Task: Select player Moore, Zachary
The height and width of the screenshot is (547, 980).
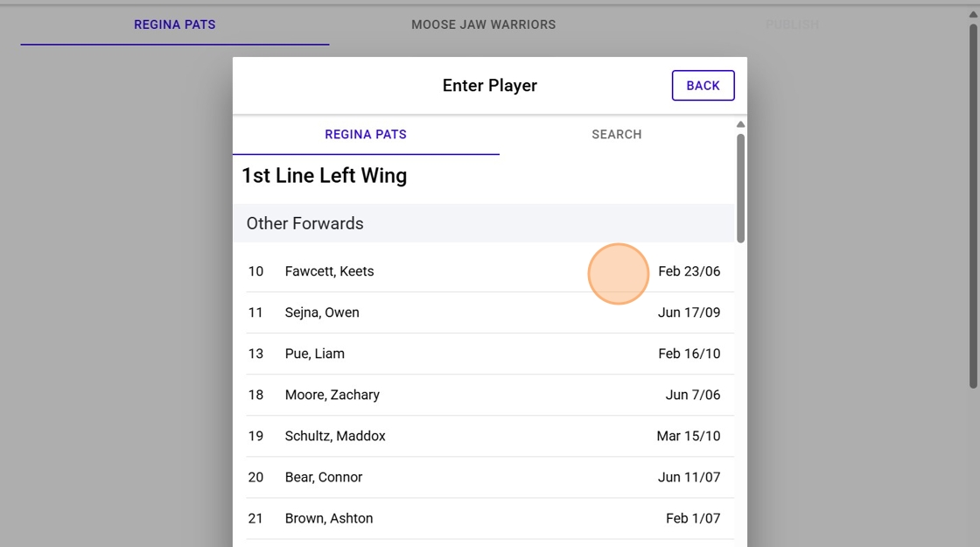Action: pyautogui.click(x=332, y=395)
